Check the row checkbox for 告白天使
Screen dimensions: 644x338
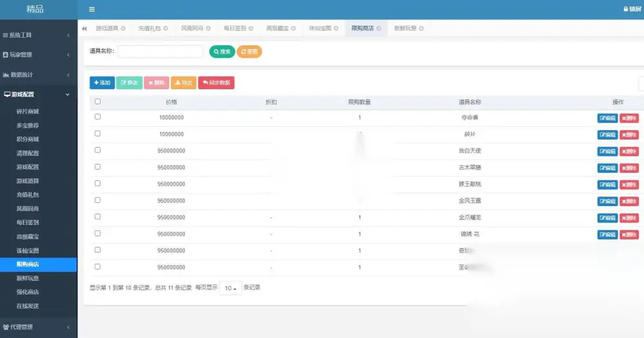point(97,150)
